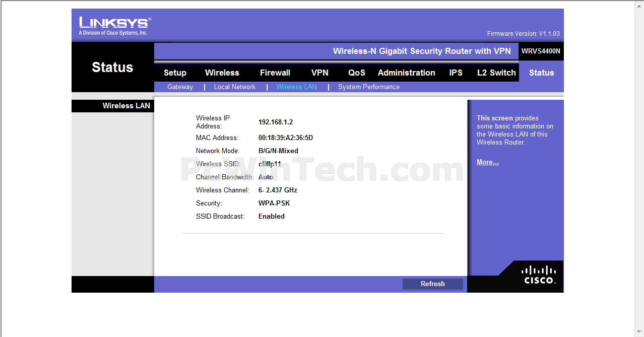644x337 pixels.
Task: Click the More... help link
Action: pos(488,162)
